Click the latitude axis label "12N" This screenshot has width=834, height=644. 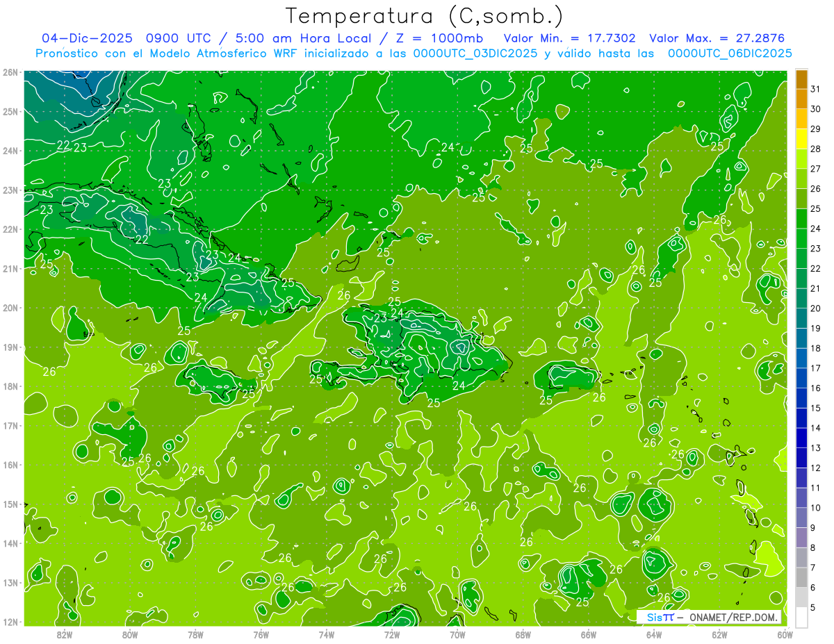pyautogui.click(x=10, y=622)
